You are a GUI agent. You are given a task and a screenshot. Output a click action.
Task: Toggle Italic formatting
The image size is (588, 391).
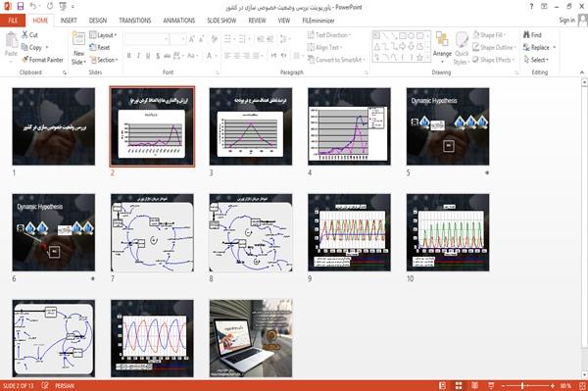[138, 56]
